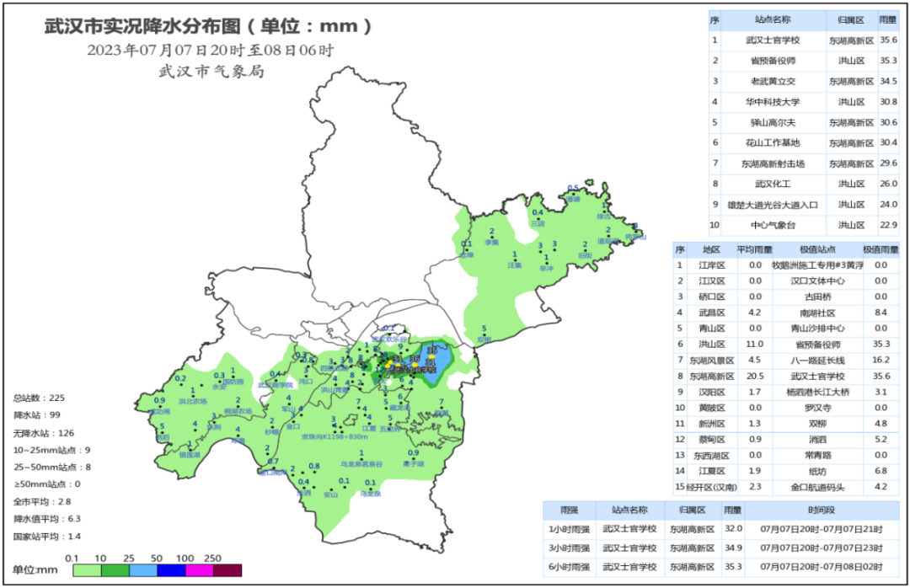Click the 6小时雨强 row label

click(x=570, y=567)
